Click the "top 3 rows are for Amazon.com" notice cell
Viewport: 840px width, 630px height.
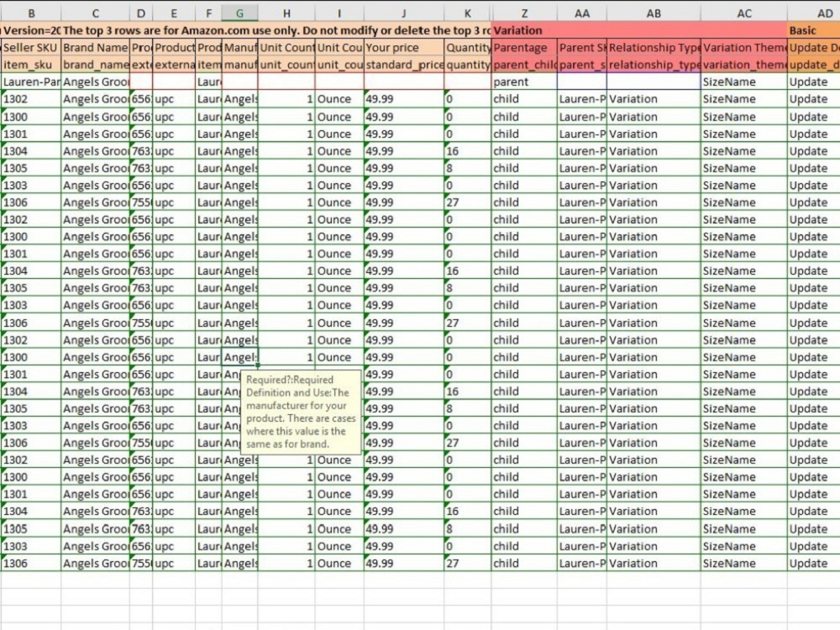tap(276, 30)
